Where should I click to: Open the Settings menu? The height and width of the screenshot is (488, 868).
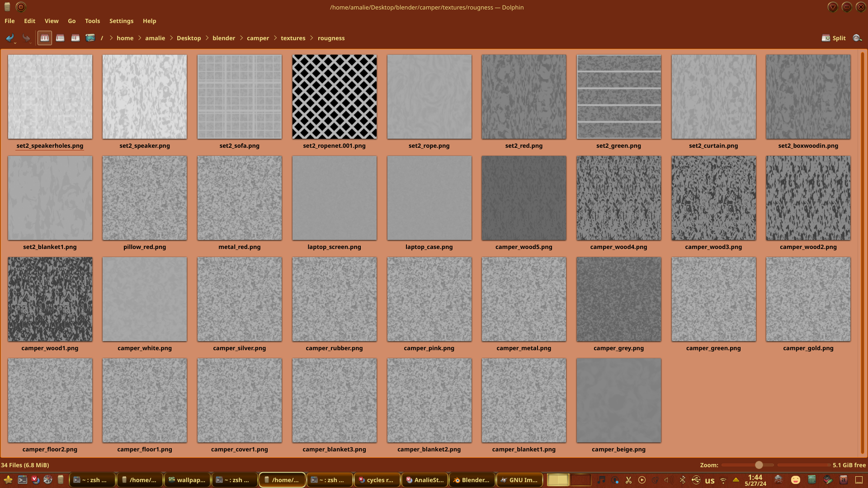pyautogui.click(x=121, y=21)
